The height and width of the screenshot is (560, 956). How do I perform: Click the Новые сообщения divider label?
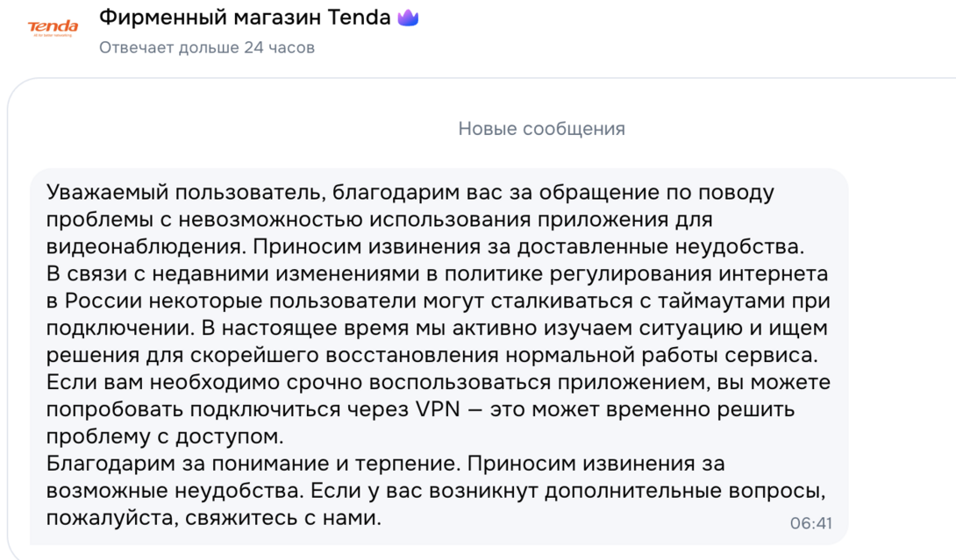pos(541,129)
